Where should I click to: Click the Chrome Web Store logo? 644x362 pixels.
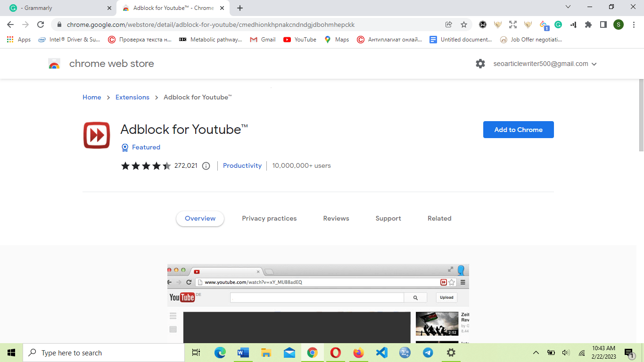(54, 64)
